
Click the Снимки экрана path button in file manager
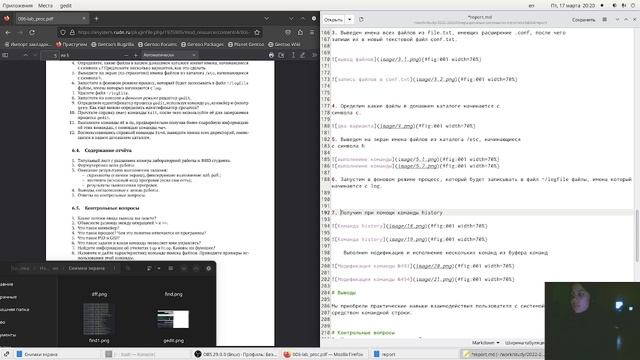click(87, 268)
